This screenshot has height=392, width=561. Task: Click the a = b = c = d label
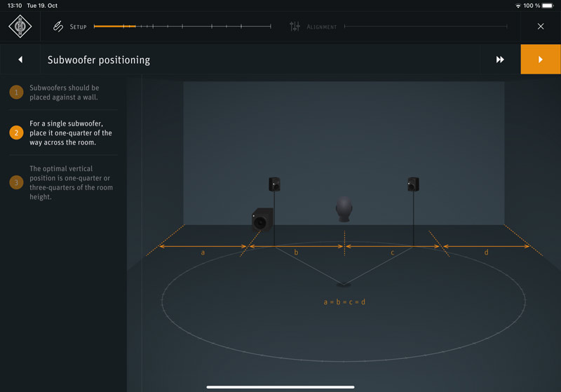coord(344,302)
